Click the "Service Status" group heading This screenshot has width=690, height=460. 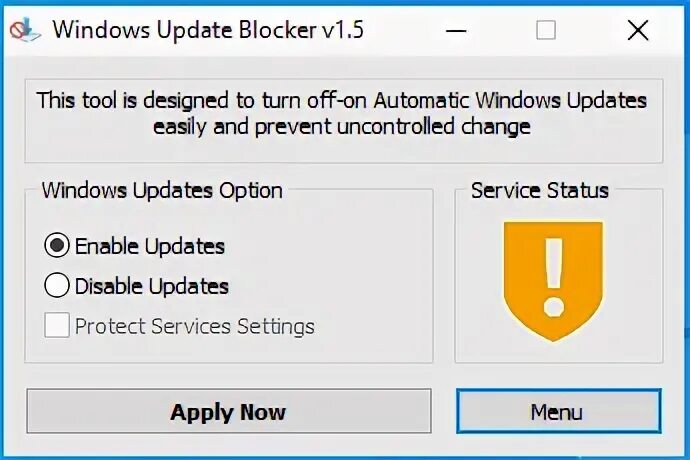(x=540, y=190)
